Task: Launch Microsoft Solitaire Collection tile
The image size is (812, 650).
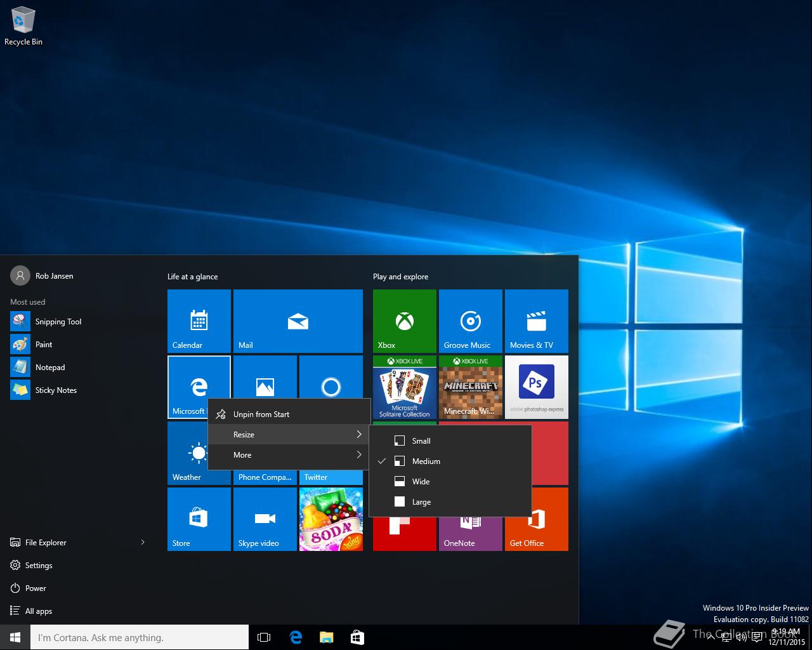Action: pos(405,387)
